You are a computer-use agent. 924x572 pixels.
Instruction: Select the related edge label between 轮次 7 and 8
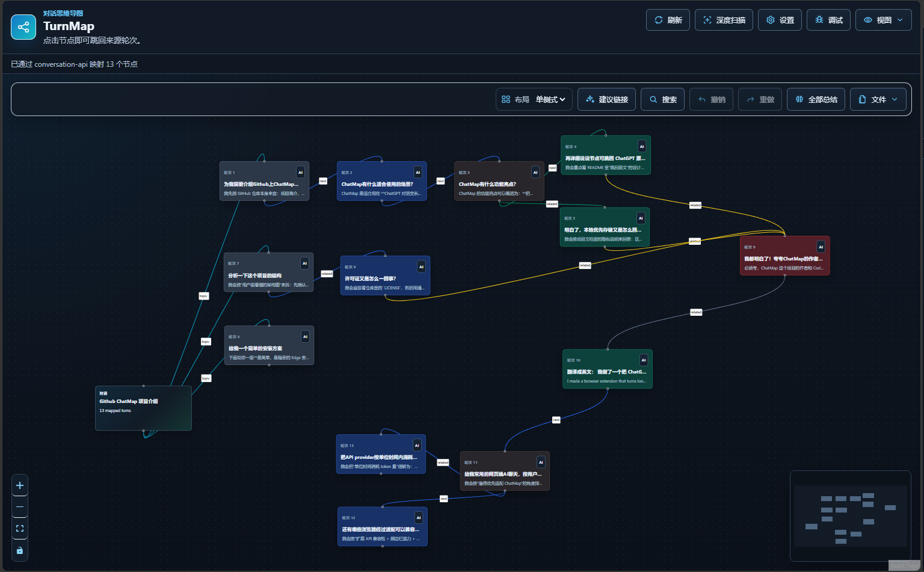[x=327, y=274]
